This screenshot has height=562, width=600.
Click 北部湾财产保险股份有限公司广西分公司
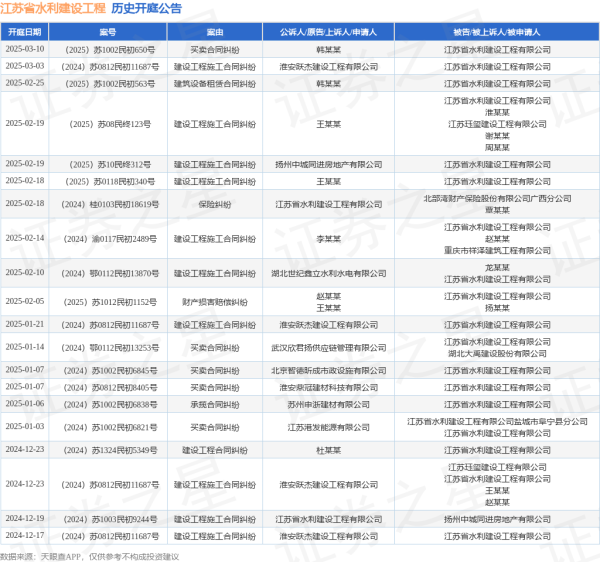tap(497, 199)
